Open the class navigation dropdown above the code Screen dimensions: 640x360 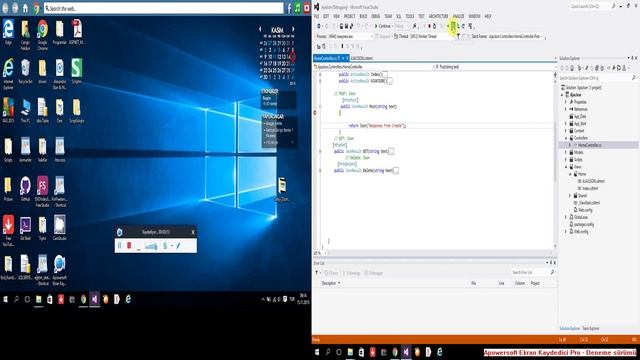pyautogui.click(x=373, y=67)
